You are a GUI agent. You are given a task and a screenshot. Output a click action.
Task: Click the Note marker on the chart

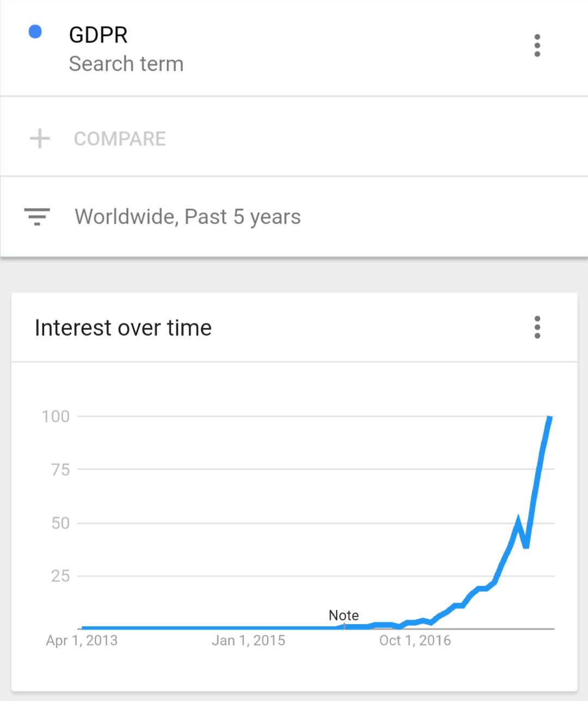click(344, 616)
